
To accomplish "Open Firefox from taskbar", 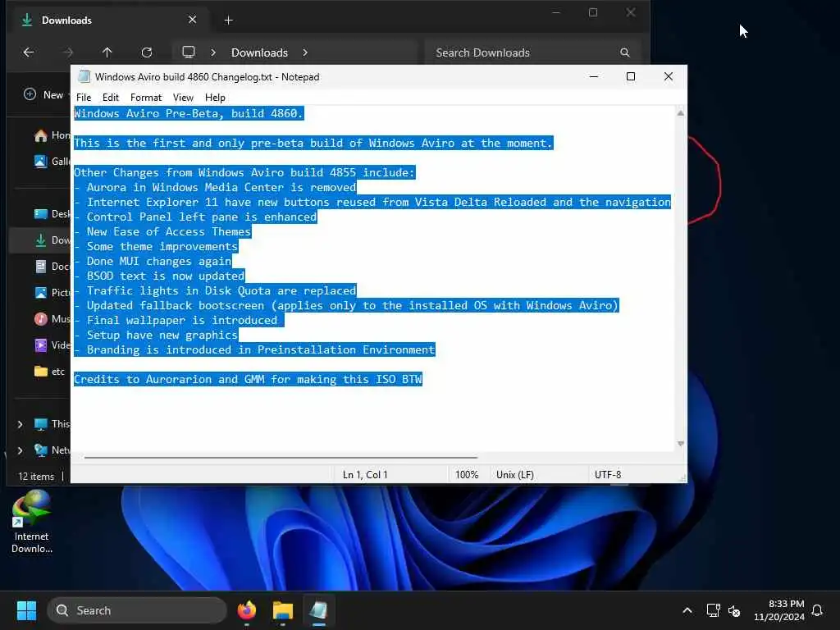I will point(247,610).
